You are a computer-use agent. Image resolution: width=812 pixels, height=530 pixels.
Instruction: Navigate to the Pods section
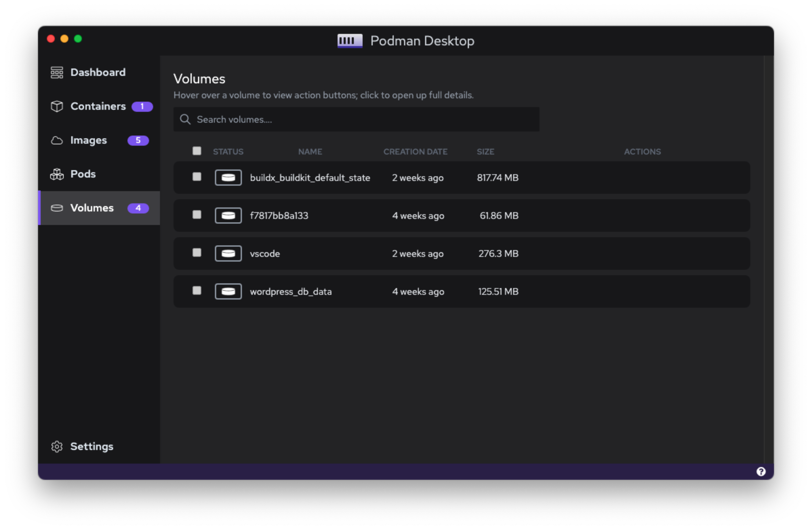click(x=82, y=174)
